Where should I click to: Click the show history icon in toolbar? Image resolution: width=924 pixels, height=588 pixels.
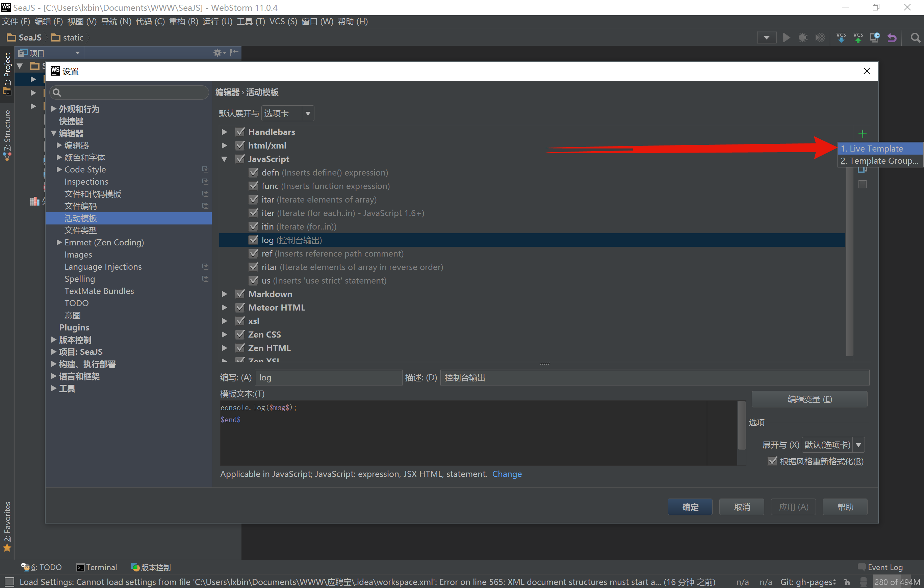[874, 37]
